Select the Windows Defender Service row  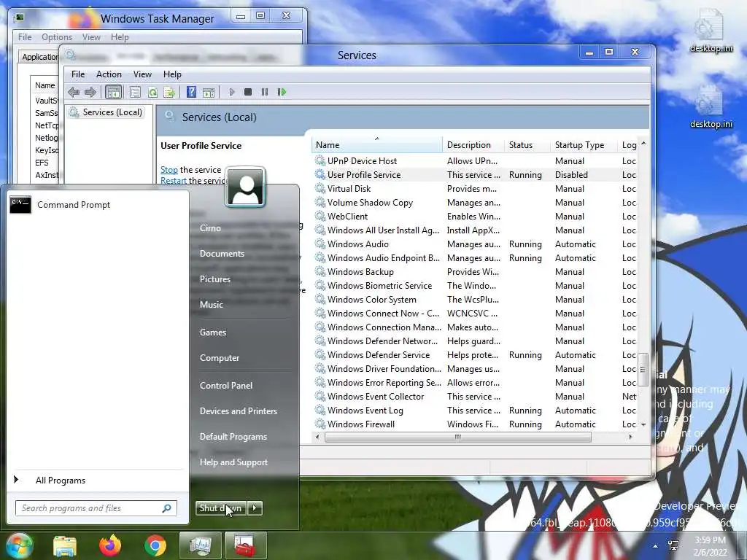tap(475, 355)
